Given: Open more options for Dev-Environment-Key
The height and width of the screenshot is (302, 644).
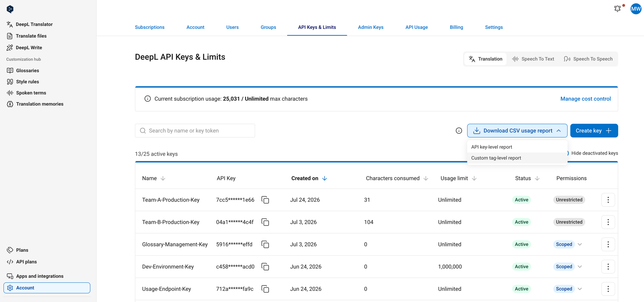Looking at the screenshot, I should 608,266.
